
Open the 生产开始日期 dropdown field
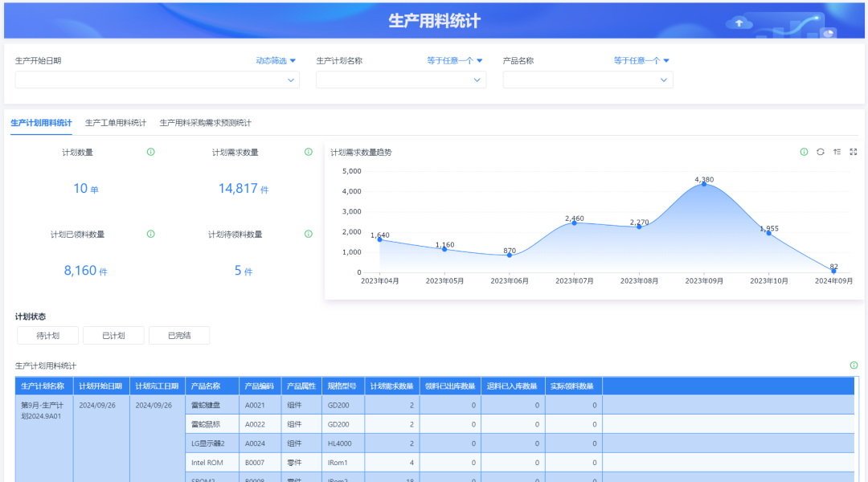point(157,80)
